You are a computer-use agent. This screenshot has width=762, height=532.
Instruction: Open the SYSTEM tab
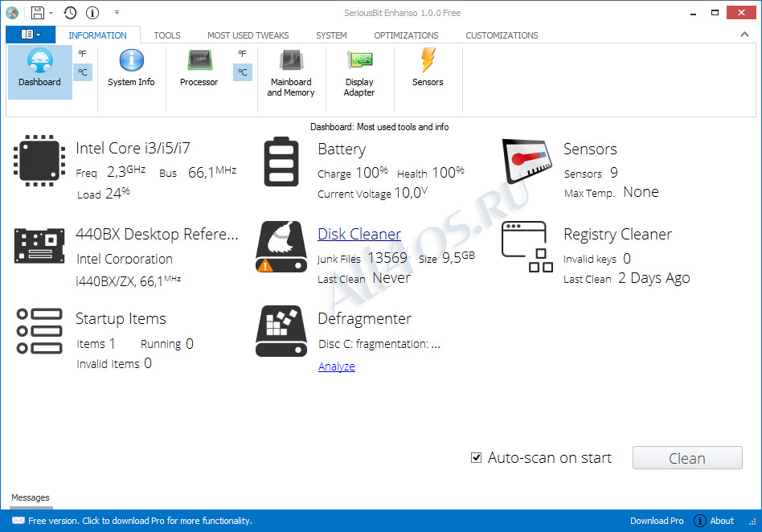331,35
